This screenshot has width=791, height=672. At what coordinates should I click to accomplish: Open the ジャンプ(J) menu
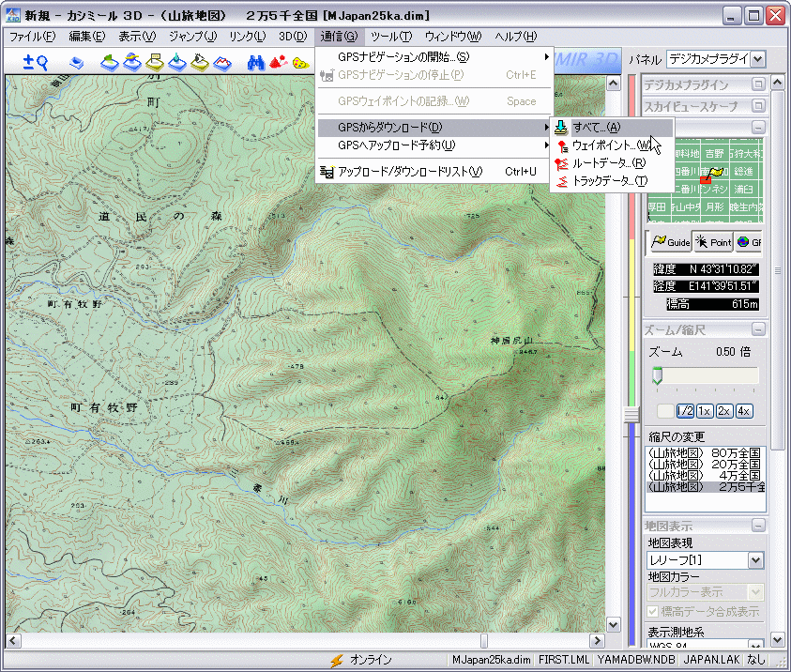tap(192, 37)
